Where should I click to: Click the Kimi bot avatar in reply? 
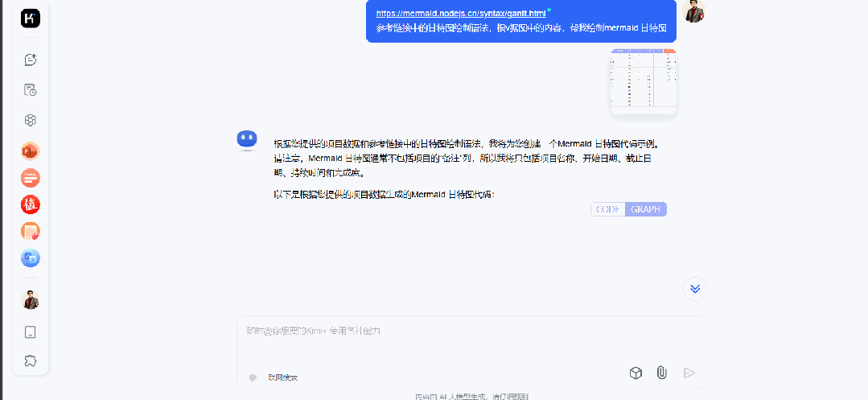click(x=247, y=140)
